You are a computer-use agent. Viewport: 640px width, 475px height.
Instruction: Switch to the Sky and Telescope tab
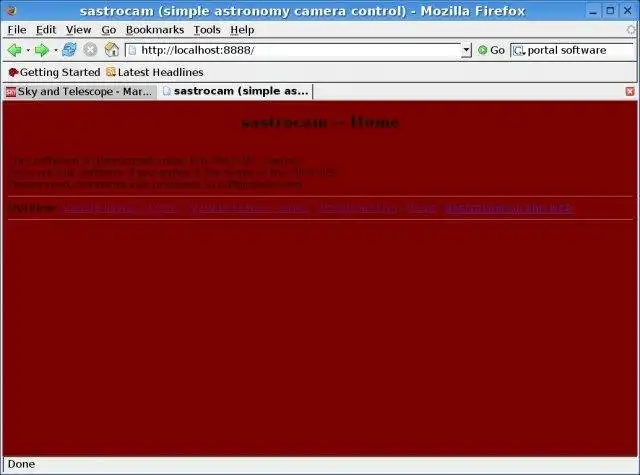[79, 91]
